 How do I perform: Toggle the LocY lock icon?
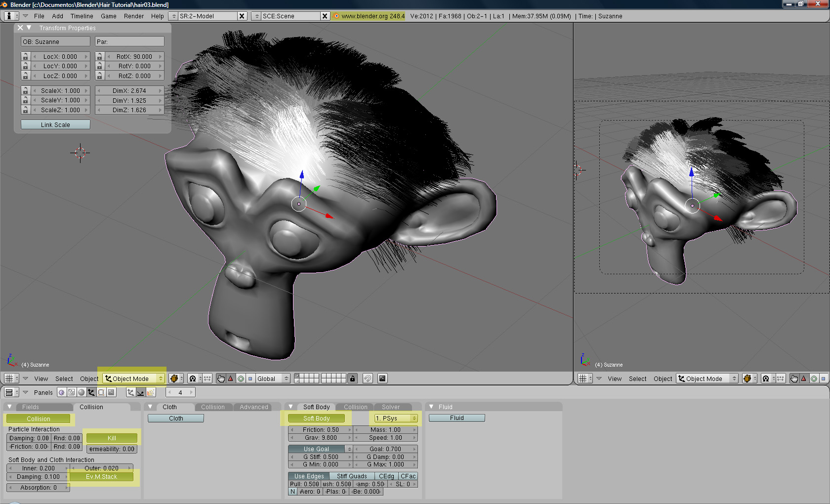point(25,66)
